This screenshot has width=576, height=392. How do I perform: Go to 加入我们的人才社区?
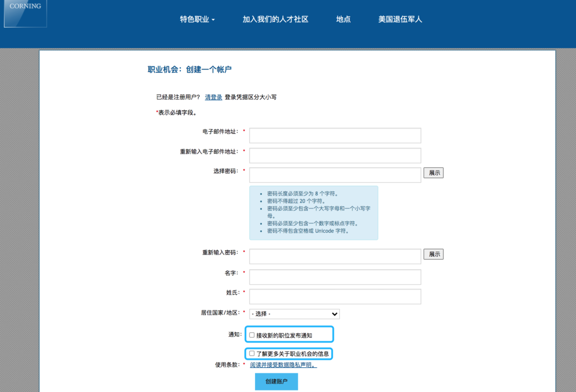(275, 20)
